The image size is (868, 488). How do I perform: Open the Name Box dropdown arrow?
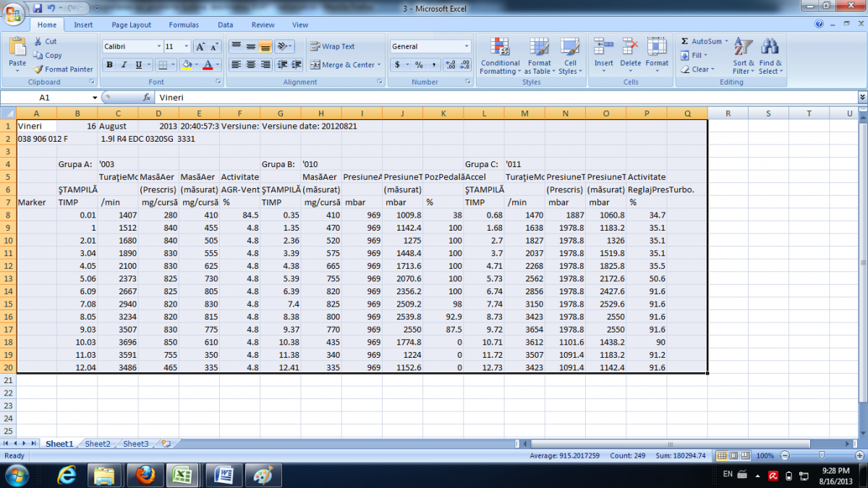click(x=95, y=98)
